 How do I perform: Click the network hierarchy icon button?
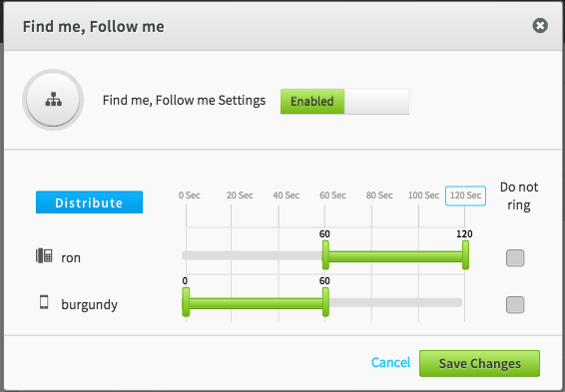coord(53,100)
